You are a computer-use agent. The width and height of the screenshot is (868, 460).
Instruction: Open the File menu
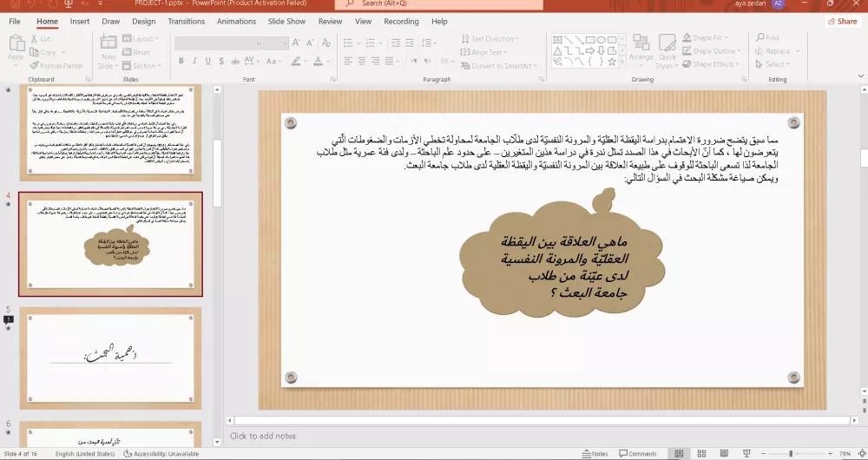pyautogui.click(x=15, y=21)
